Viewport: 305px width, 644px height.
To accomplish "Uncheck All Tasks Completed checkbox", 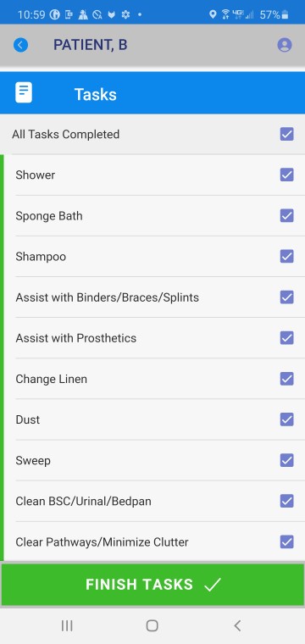I will [287, 134].
